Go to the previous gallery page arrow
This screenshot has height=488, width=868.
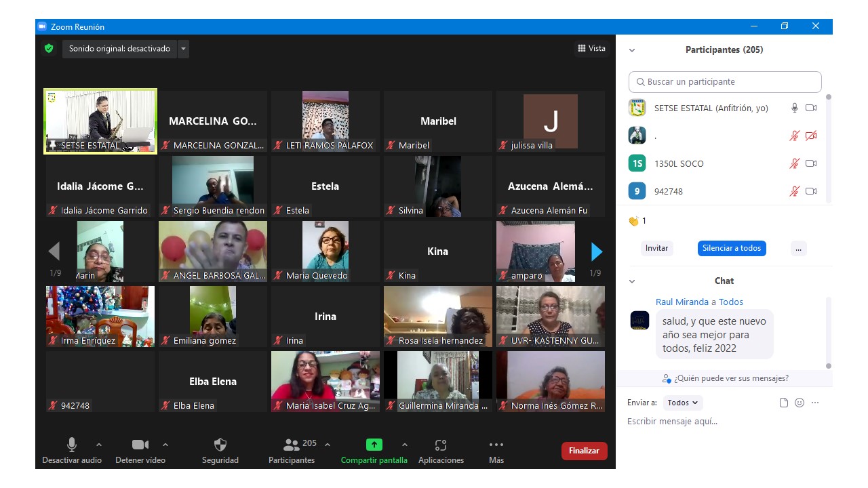(x=54, y=251)
